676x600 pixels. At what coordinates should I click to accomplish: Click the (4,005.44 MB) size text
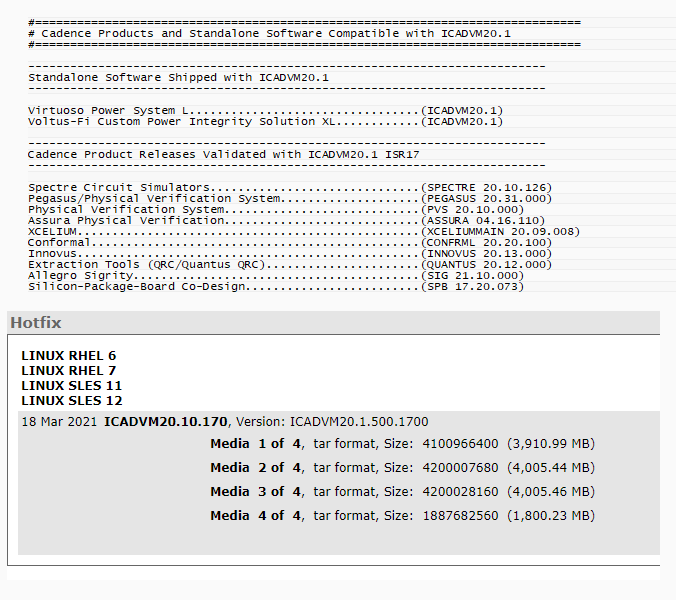551,468
